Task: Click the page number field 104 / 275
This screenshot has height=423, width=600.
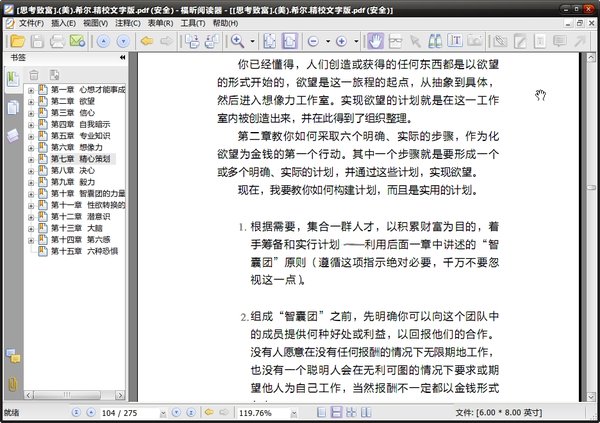Action: (130, 413)
